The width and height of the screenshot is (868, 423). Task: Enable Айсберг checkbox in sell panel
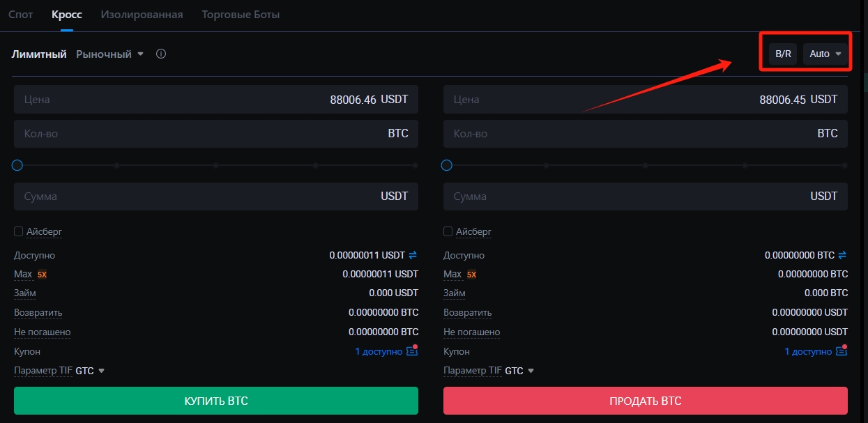[x=448, y=231]
